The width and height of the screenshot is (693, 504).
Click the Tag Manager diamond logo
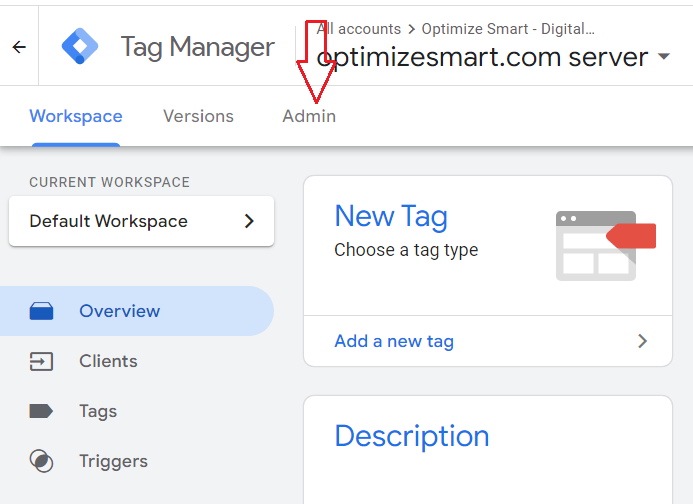80,47
